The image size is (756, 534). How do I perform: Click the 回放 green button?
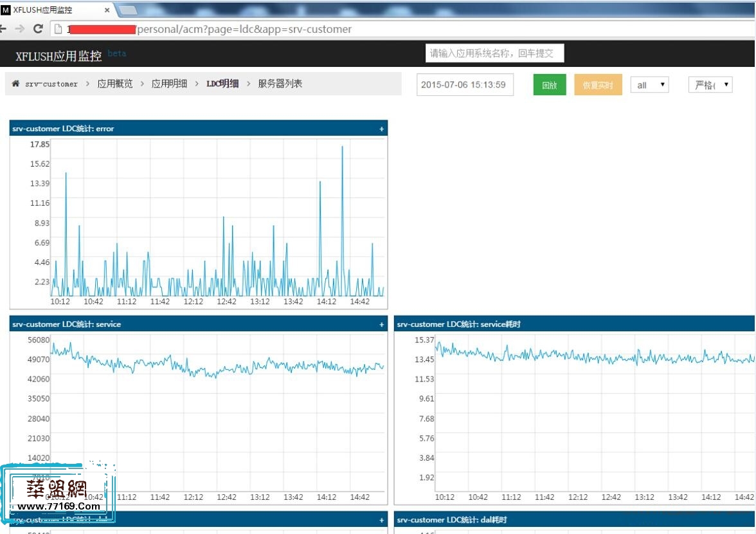(549, 85)
